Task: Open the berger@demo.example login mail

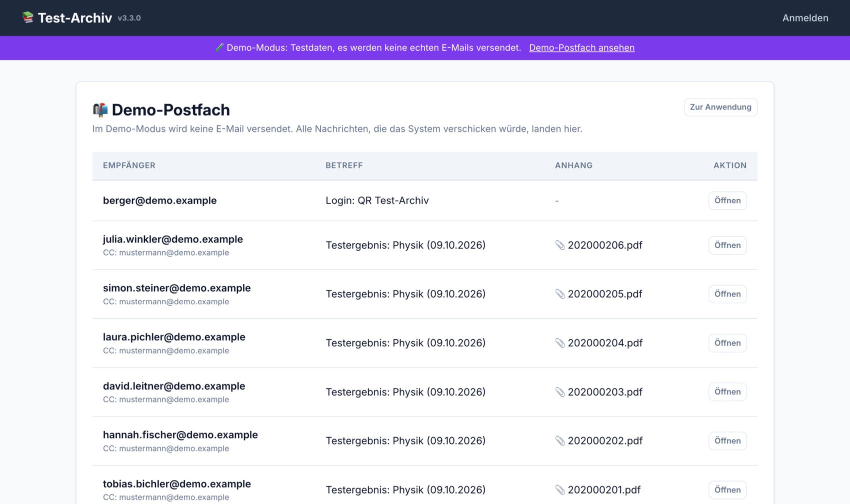Action: 727,200
